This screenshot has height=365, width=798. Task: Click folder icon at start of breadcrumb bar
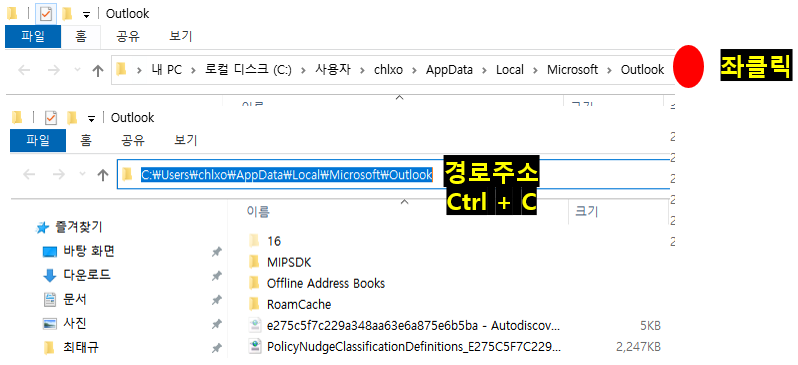click(x=121, y=69)
